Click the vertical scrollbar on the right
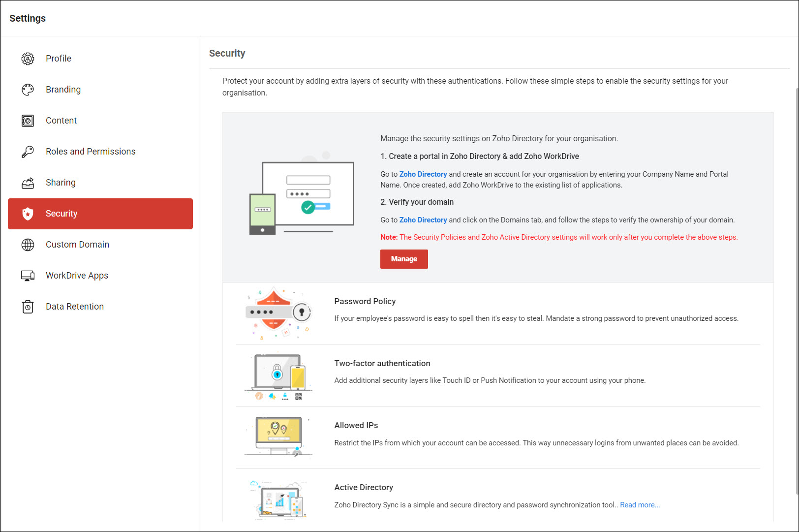This screenshot has width=799, height=532. point(797,290)
